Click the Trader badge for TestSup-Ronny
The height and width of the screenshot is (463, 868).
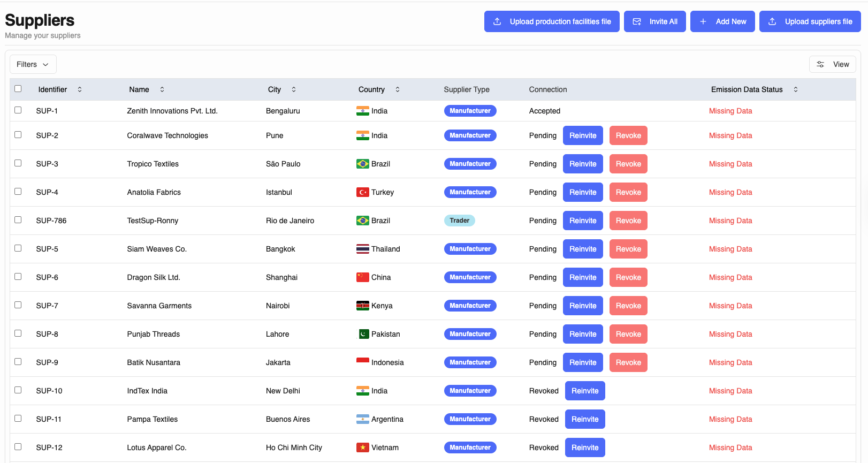(x=459, y=221)
